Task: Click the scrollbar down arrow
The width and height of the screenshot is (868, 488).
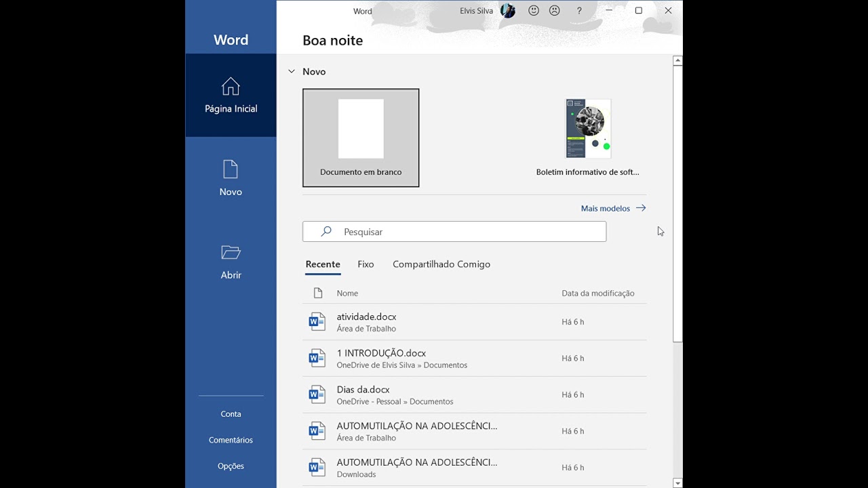Action: coord(677,483)
